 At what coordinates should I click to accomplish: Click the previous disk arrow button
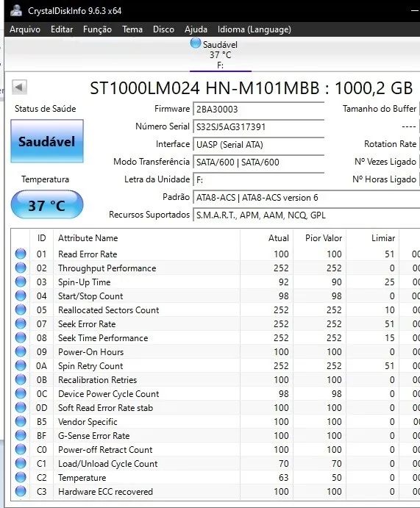coord(19,87)
